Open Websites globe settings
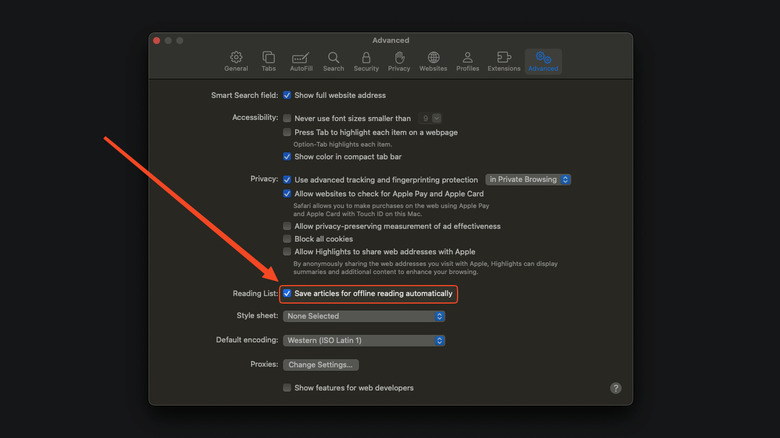The height and width of the screenshot is (438, 780). [x=433, y=61]
